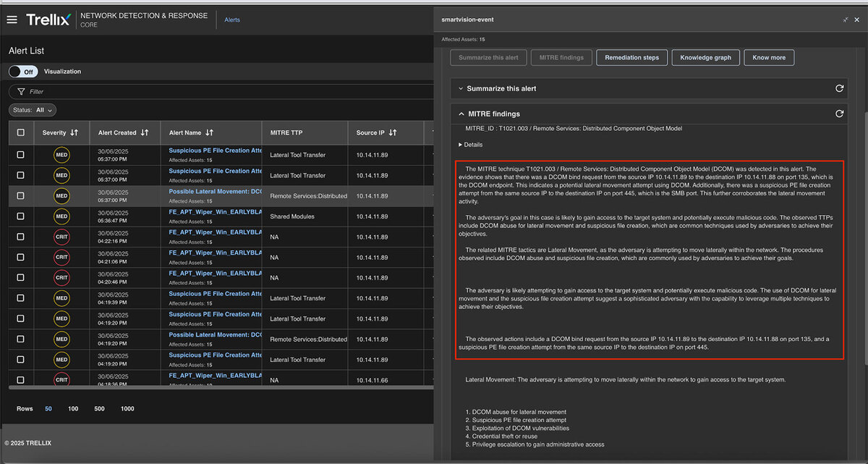The image size is (868, 464).
Task: Set rows per page to 100
Action: click(73, 409)
